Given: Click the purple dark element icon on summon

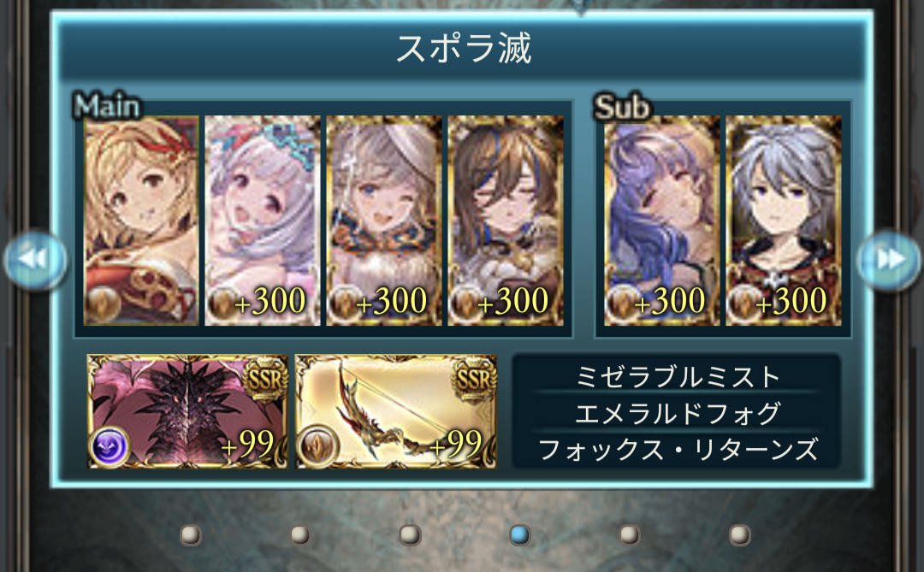Looking at the screenshot, I should click(110, 446).
